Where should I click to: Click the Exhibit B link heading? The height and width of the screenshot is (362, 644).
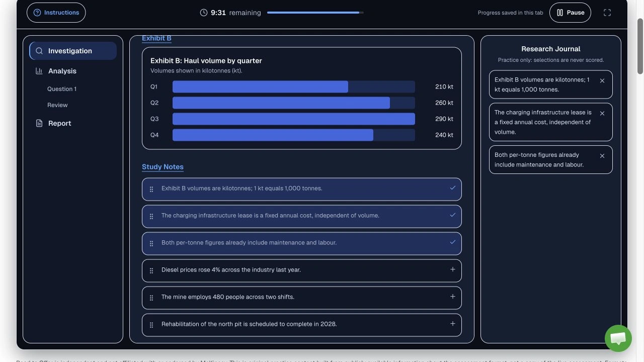pyautogui.click(x=156, y=38)
